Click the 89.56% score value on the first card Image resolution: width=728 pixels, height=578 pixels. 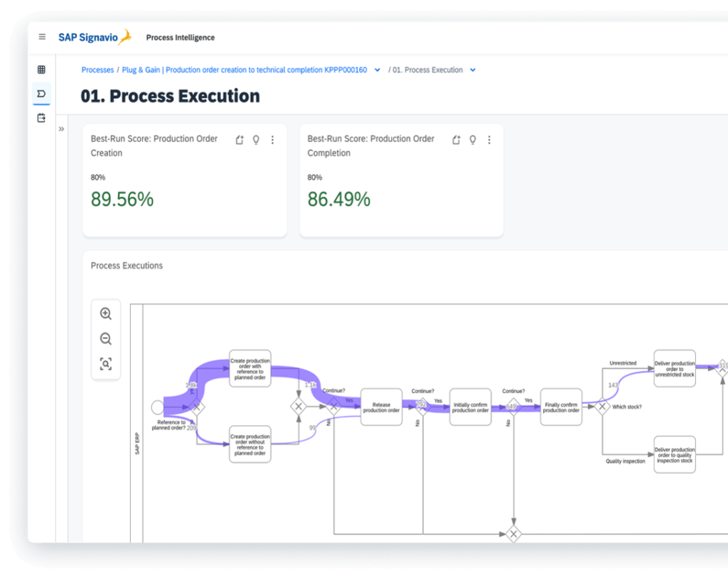122,199
